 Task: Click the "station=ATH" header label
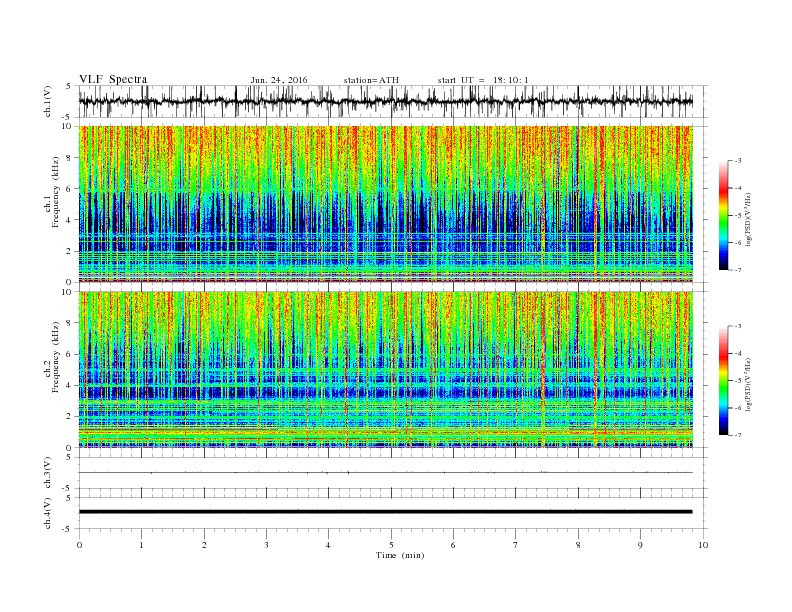371,80
